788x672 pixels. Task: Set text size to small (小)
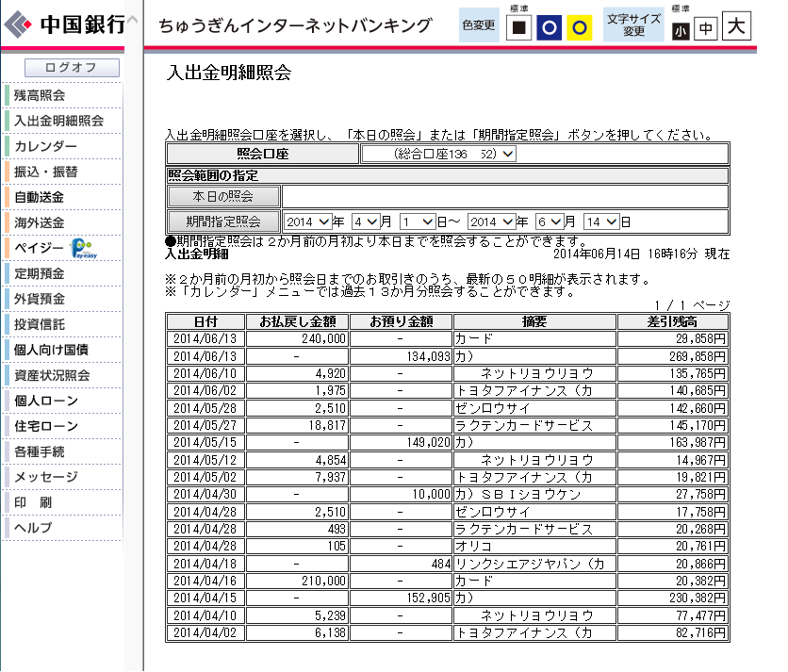[x=681, y=32]
